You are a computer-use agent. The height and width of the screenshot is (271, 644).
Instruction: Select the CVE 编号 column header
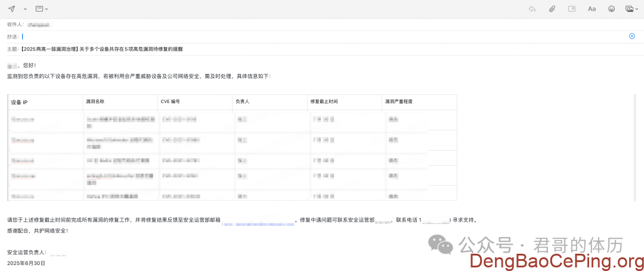tap(171, 102)
